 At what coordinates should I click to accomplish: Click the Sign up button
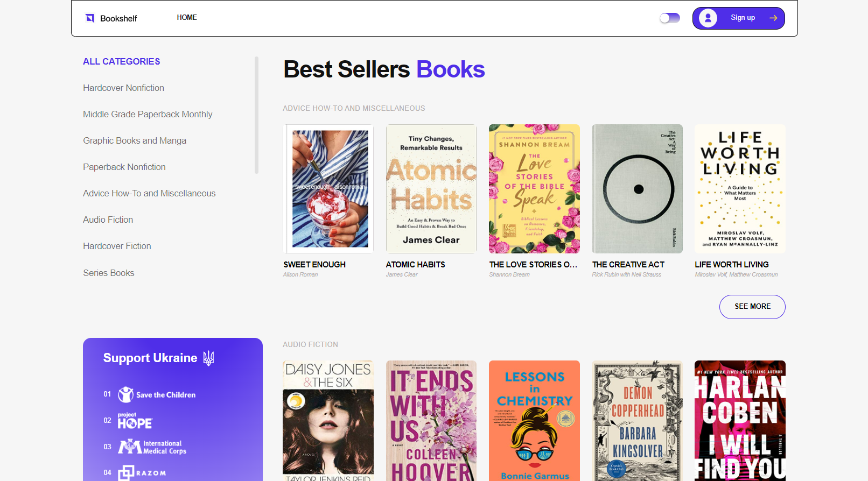[x=743, y=18]
